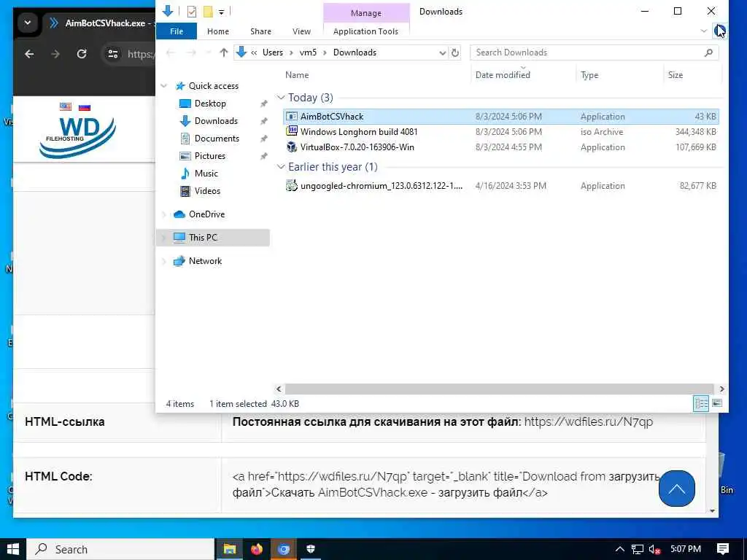Sort files by Name column header
The width and height of the screenshot is (747, 560).
coord(297,75)
